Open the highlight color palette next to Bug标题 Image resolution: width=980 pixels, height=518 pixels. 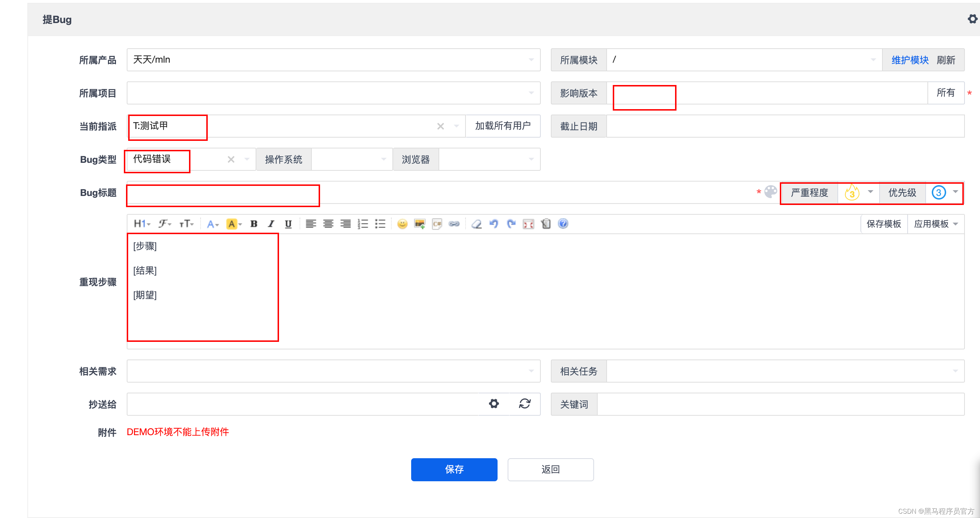click(x=770, y=192)
